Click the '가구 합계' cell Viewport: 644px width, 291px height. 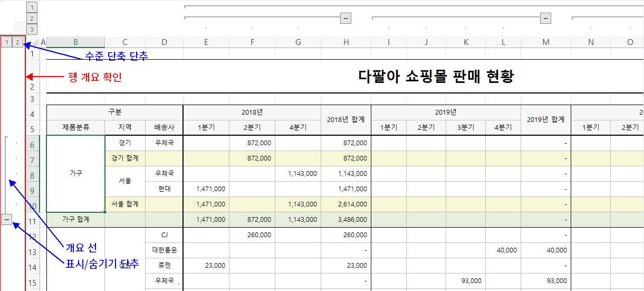pos(75,219)
